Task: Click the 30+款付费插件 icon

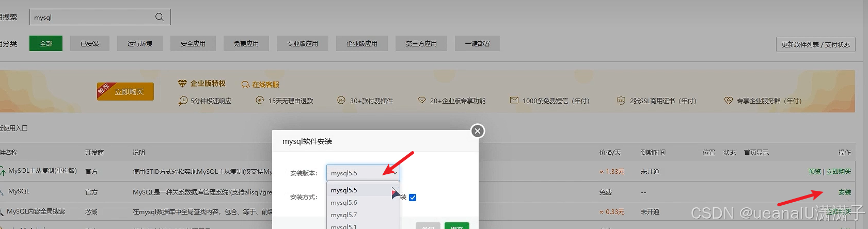Action: (x=341, y=100)
